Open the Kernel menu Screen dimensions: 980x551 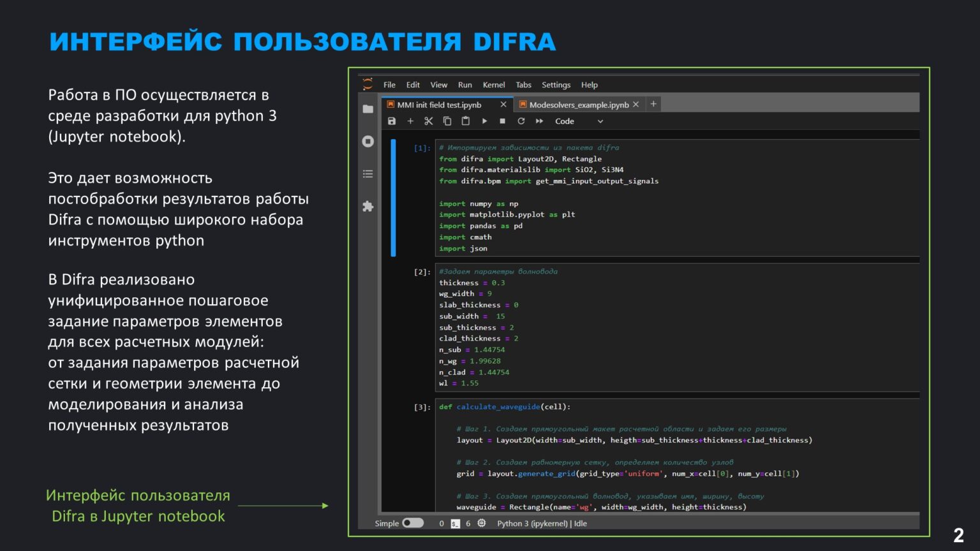pyautogui.click(x=493, y=85)
